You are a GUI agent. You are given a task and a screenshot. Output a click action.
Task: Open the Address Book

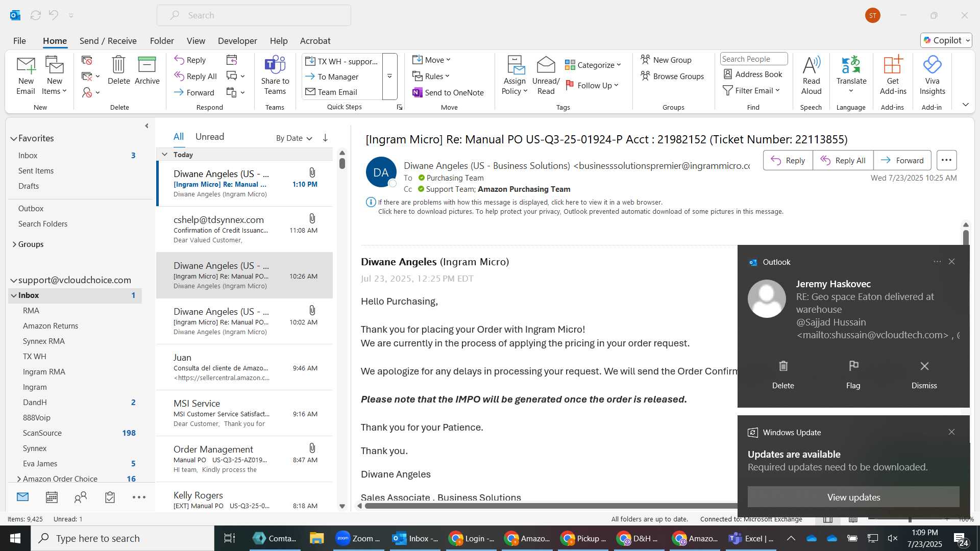(752, 74)
